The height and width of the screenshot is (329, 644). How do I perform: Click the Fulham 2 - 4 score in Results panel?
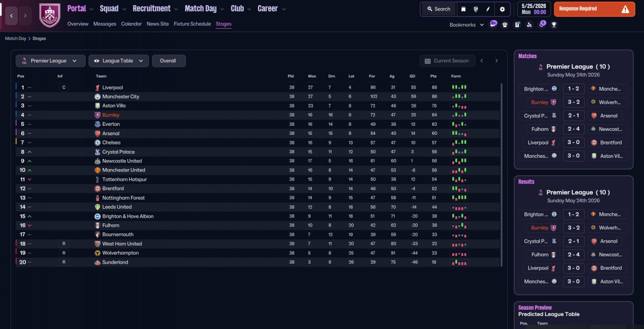574,255
